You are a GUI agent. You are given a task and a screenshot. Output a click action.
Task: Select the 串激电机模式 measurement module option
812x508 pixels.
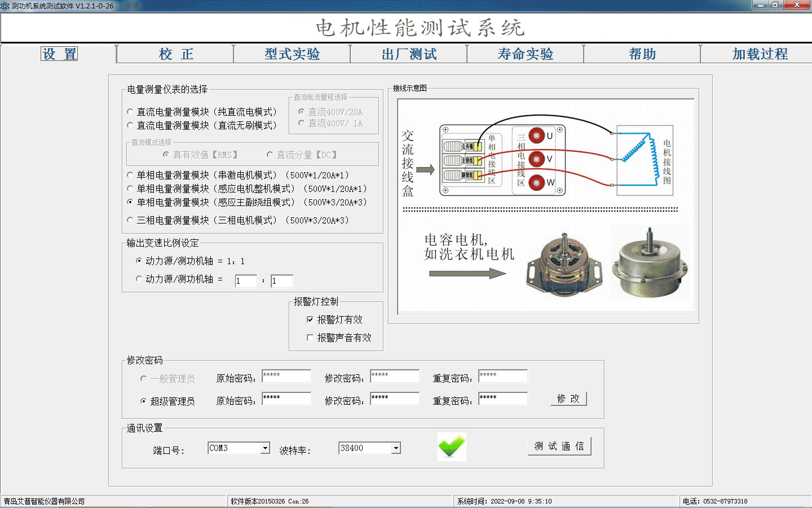point(129,175)
